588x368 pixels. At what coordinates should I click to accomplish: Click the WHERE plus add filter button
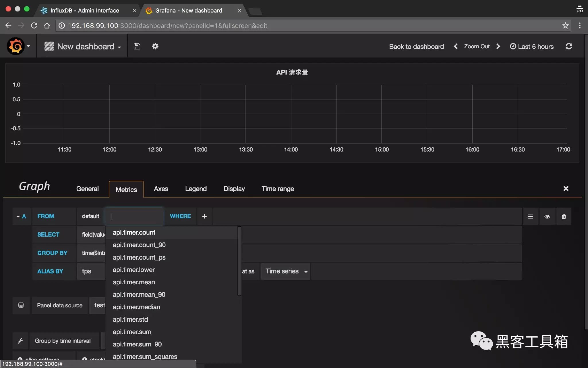(204, 216)
